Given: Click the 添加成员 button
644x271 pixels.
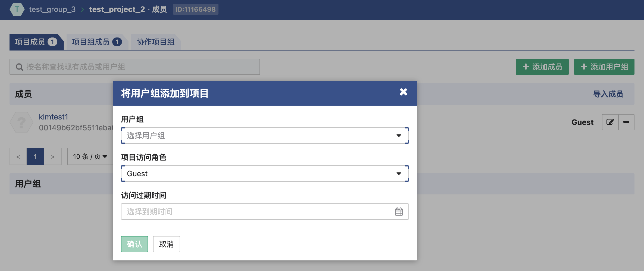Looking at the screenshot, I should [x=542, y=67].
